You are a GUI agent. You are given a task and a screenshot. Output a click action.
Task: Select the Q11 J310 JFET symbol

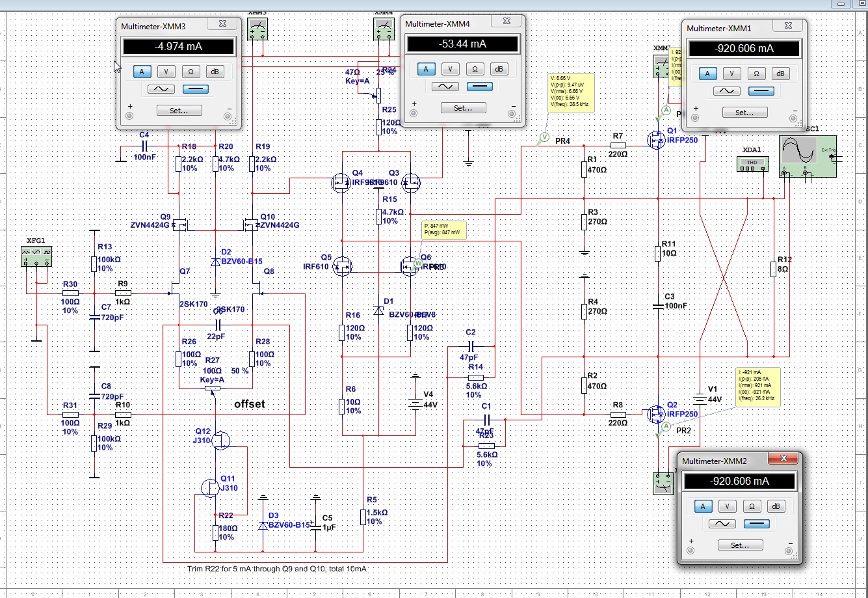pos(209,488)
